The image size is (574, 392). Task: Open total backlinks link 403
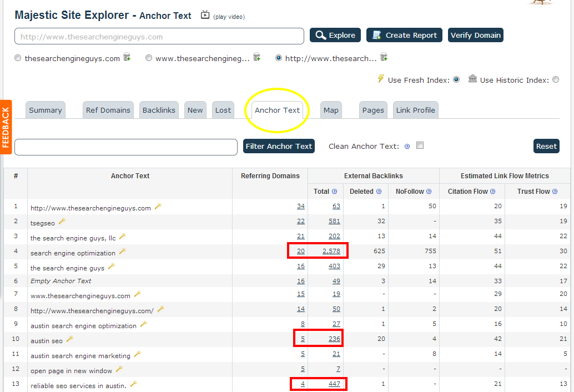coord(334,266)
